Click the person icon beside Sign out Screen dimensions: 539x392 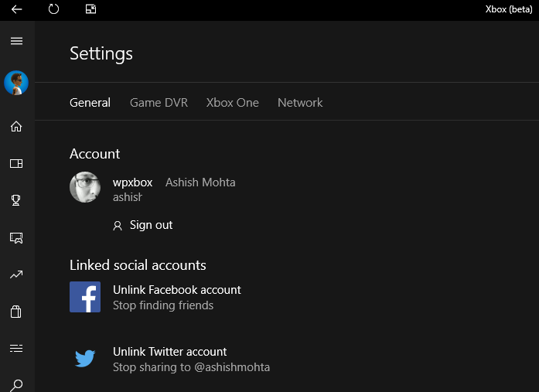tap(118, 226)
